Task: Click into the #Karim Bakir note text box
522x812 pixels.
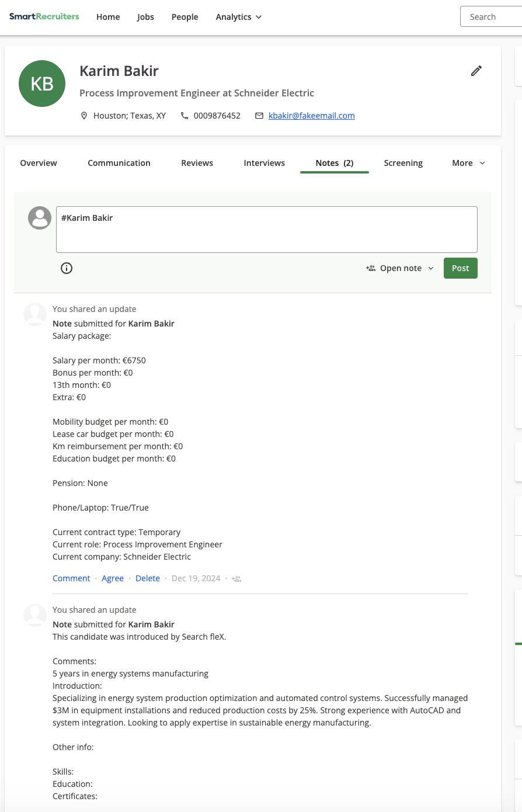Action: click(x=267, y=230)
